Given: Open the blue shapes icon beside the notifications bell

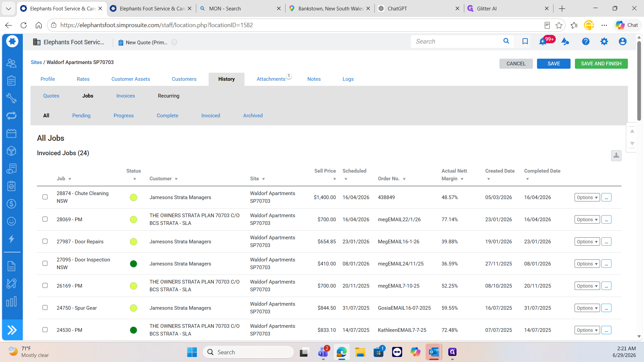Looking at the screenshot, I should click(565, 42).
